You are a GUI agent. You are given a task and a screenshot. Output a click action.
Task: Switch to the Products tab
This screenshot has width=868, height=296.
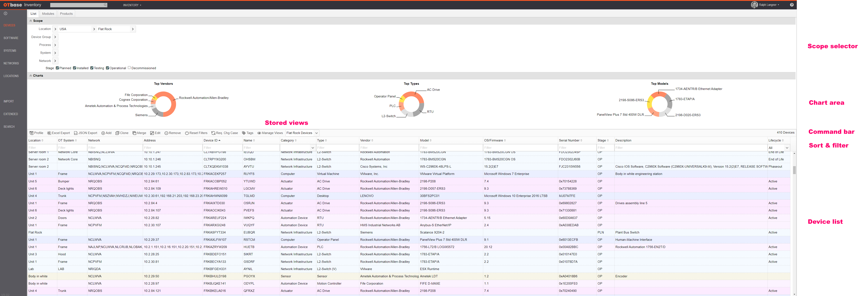(66, 14)
